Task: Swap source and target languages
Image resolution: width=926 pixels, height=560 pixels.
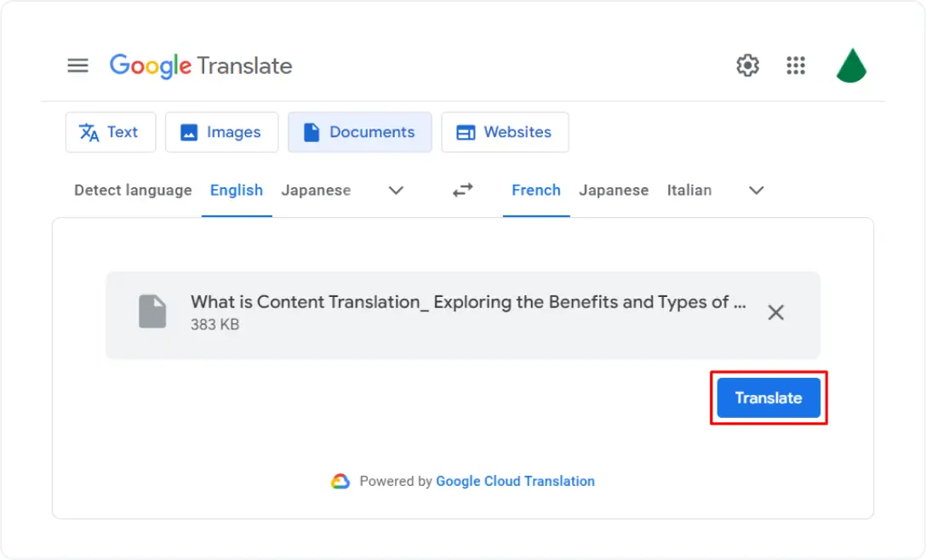Action: pos(462,191)
